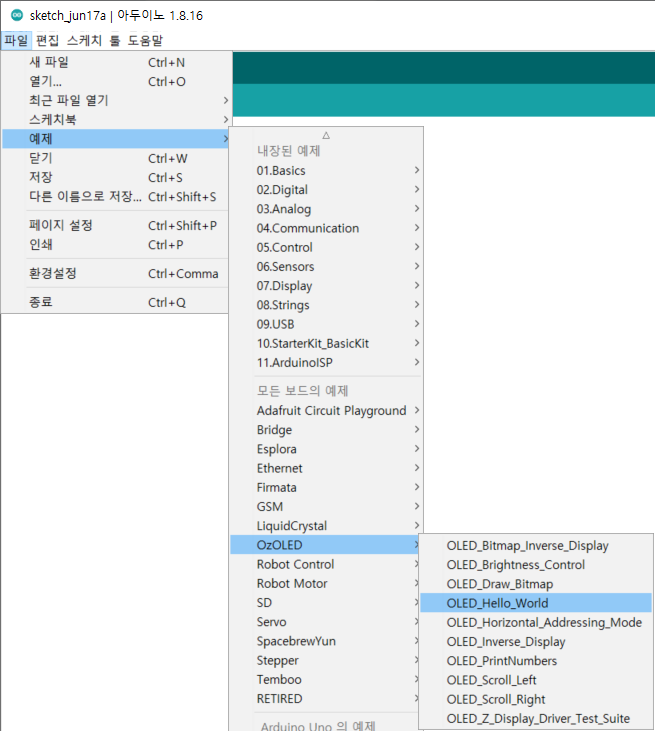Open RETIRED examples submenu

tap(325, 698)
